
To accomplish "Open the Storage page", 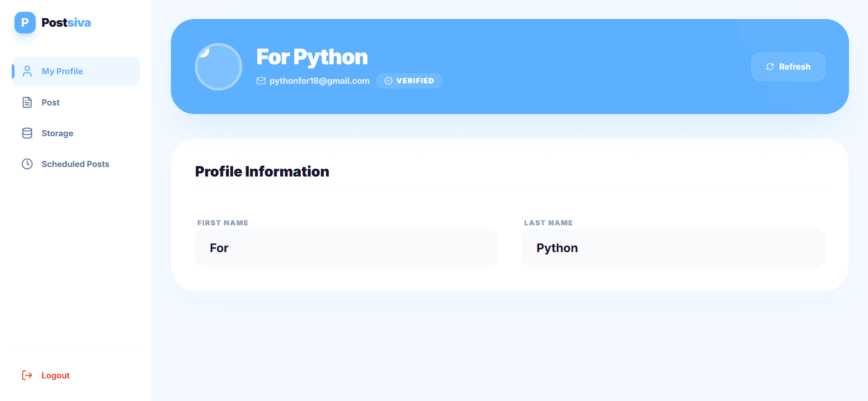I will [x=57, y=134].
